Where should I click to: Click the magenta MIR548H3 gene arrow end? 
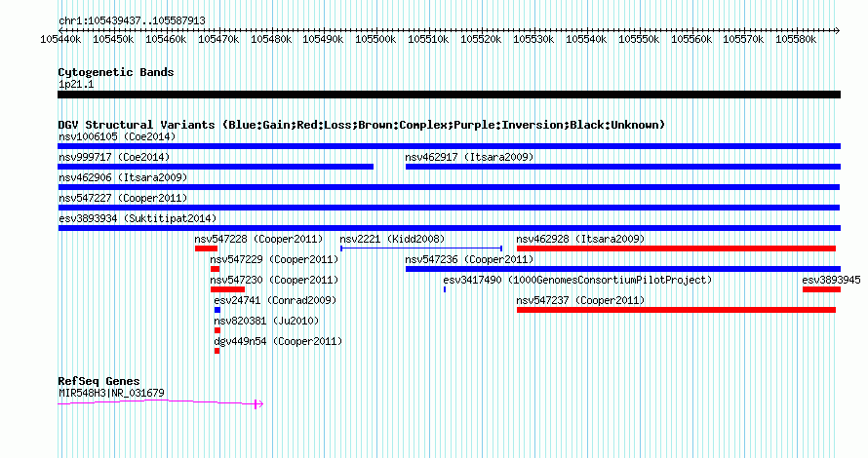point(258,404)
